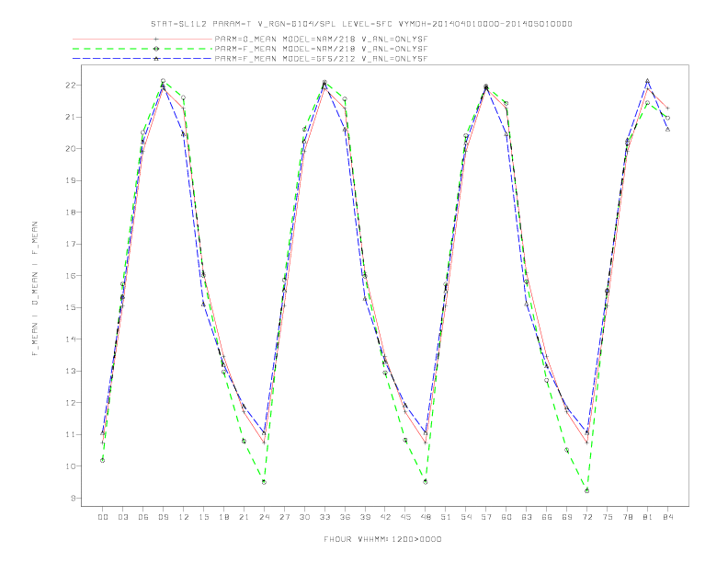The width and height of the screenshot is (728, 563).
Task: Click y-axis tick value 16
Action: (x=71, y=276)
